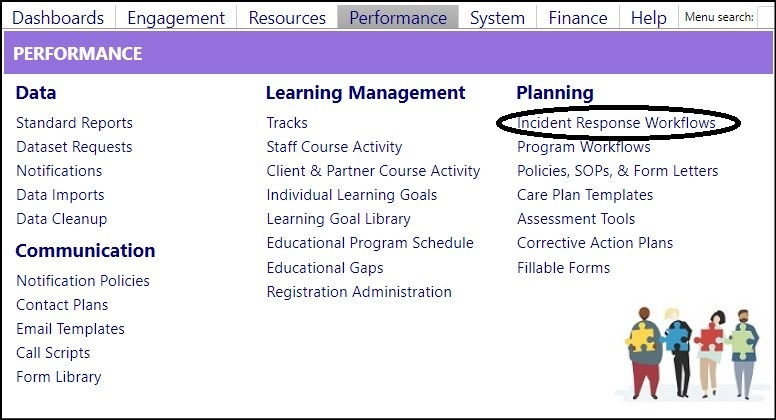776x420 pixels.
Task: Select the Resources menu tab
Action: pyautogui.click(x=287, y=18)
